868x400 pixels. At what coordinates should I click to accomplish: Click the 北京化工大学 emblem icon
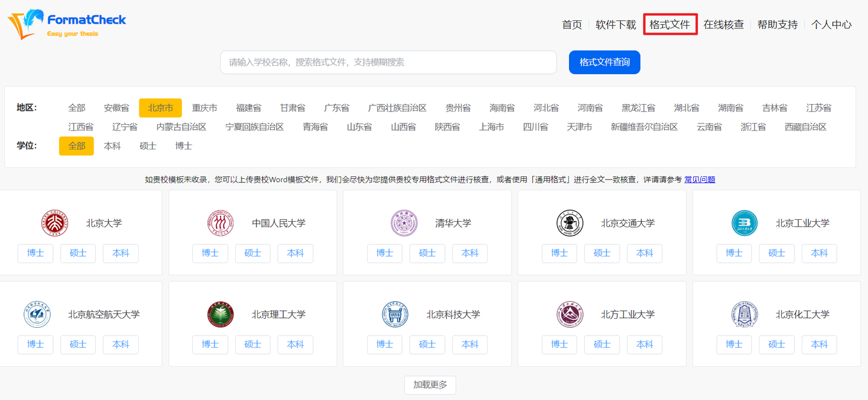pyautogui.click(x=744, y=314)
